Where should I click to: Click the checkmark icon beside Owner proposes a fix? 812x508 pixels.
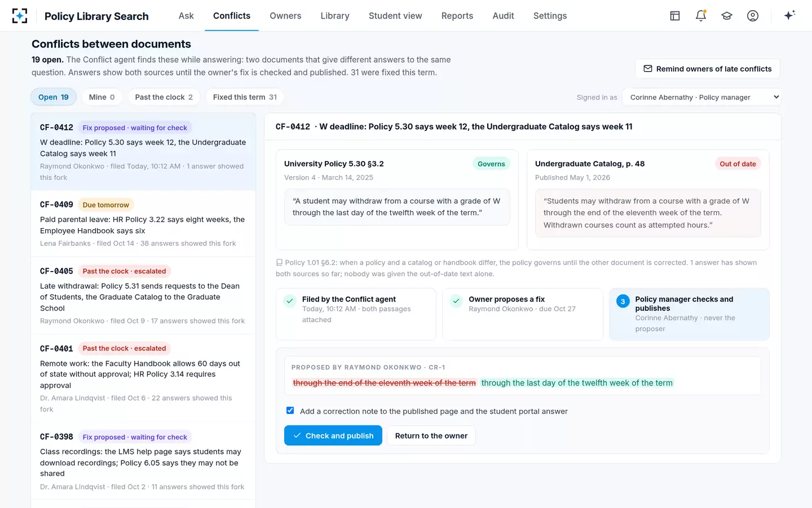coord(456,301)
